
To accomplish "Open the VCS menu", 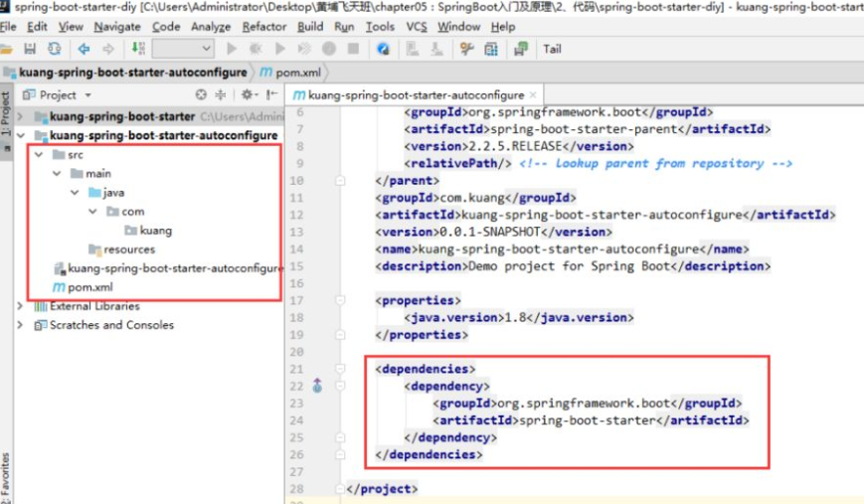I will [x=417, y=27].
